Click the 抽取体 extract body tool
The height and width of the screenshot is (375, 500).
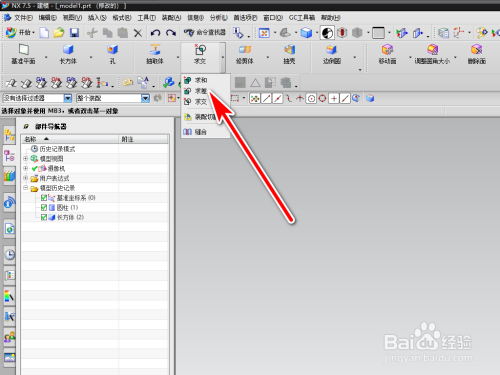(155, 54)
